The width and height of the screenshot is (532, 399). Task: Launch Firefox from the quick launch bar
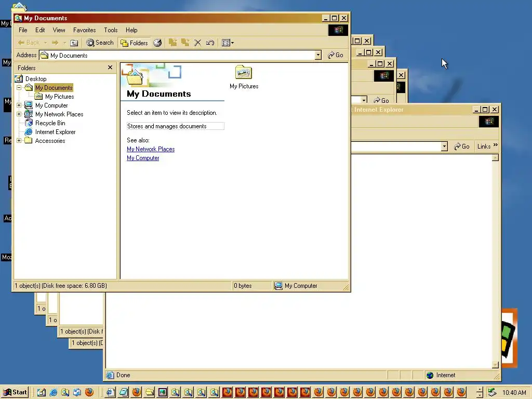point(89,393)
